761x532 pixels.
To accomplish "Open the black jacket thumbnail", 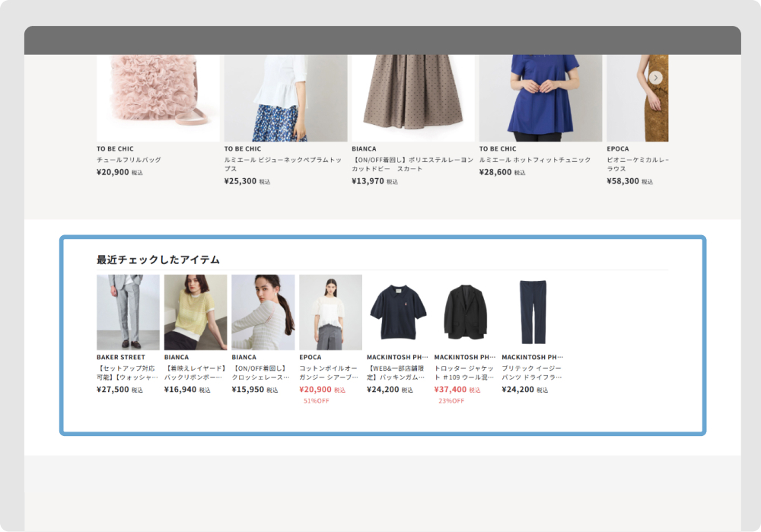I will [466, 312].
